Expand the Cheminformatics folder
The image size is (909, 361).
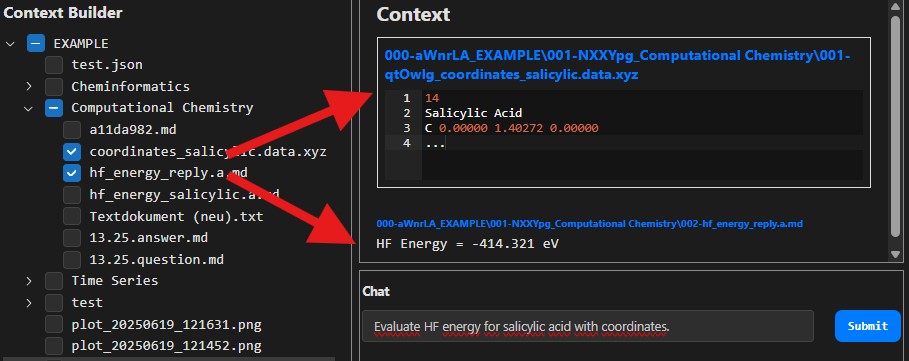pyautogui.click(x=28, y=86)
